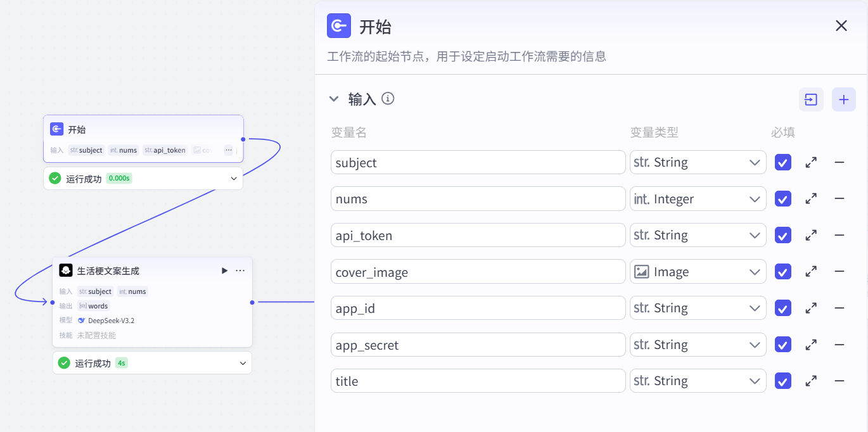
Task: Toggle required checkbox for subject
Action: [x=783, y=162]
